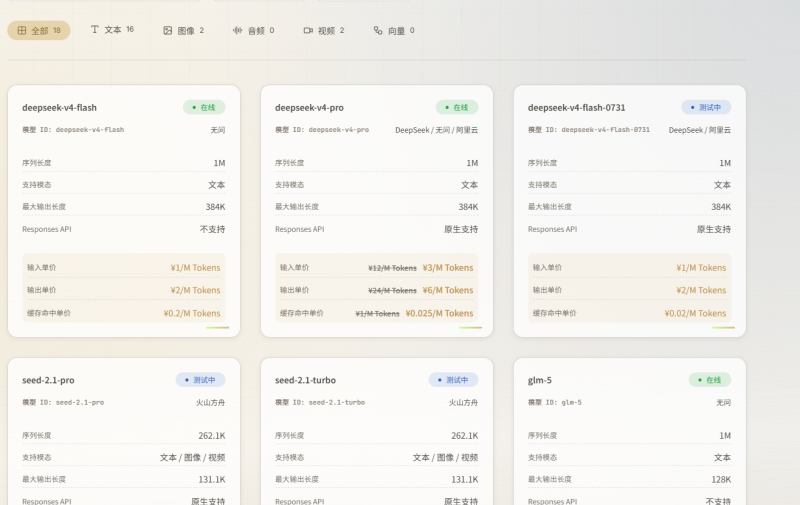Switch to the 图像 2 tab
The height and width of the screenshot is (505, 800).
pos(184,31)
